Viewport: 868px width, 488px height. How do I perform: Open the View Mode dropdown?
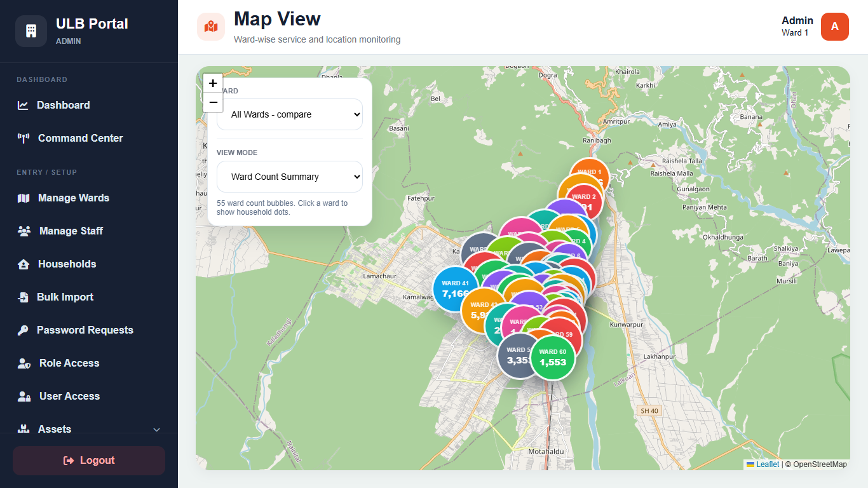click(290, 177)
